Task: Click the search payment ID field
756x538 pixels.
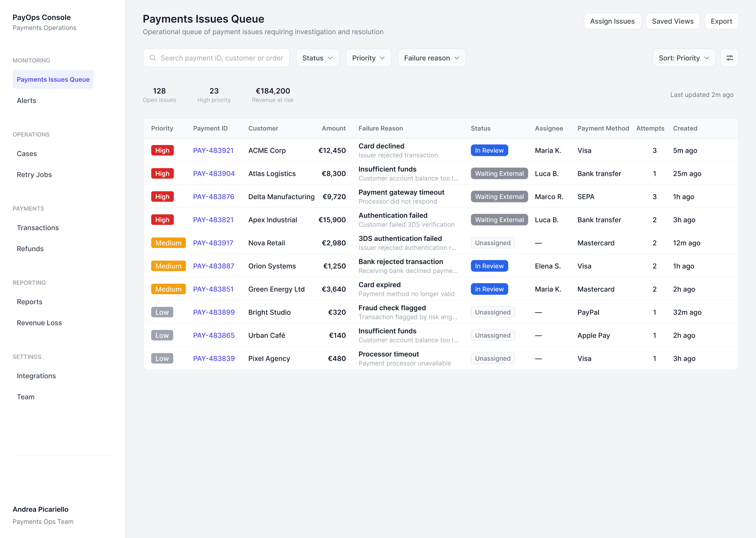Action: (x=221, y=58)
